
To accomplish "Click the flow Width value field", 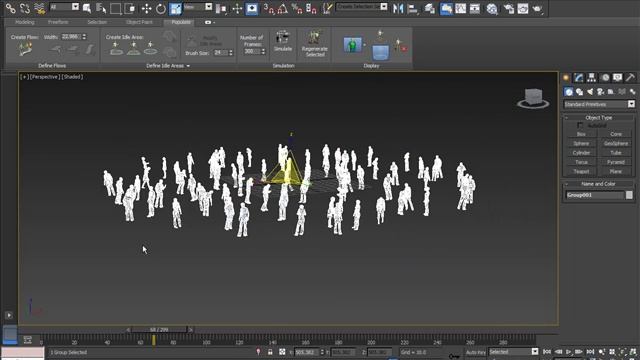I will 71,37.
